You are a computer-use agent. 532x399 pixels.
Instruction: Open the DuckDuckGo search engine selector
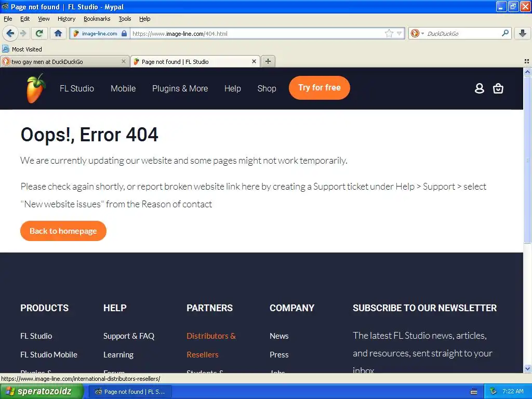pos(417,33)
